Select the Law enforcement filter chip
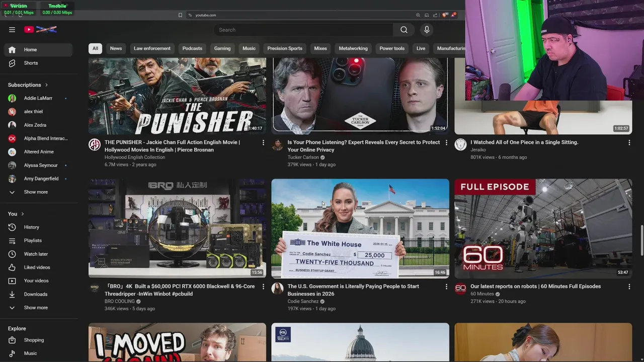 point(152,48)
